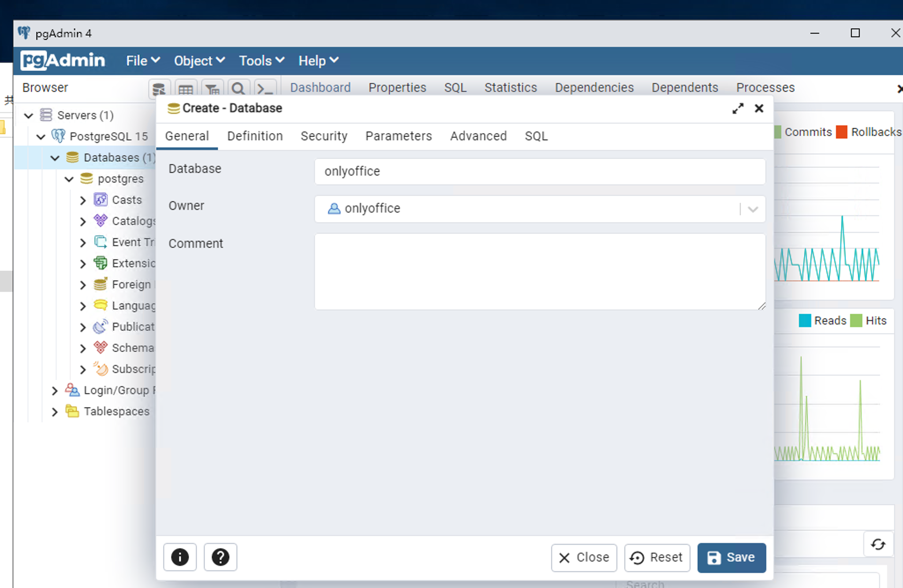Switch to the Advanced tab
This screenshot has width=903, height=588.
click(x=478, y=136)
